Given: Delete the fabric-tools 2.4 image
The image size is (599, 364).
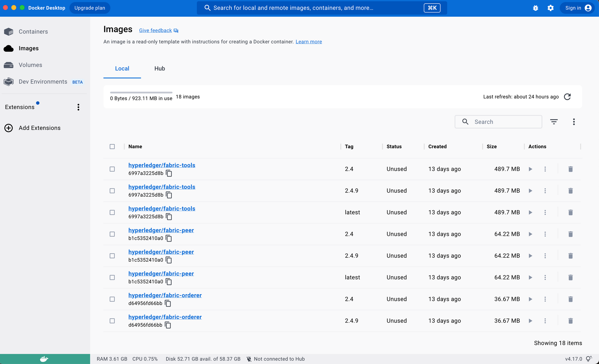Looking at the screenshot, I should 571,169.
